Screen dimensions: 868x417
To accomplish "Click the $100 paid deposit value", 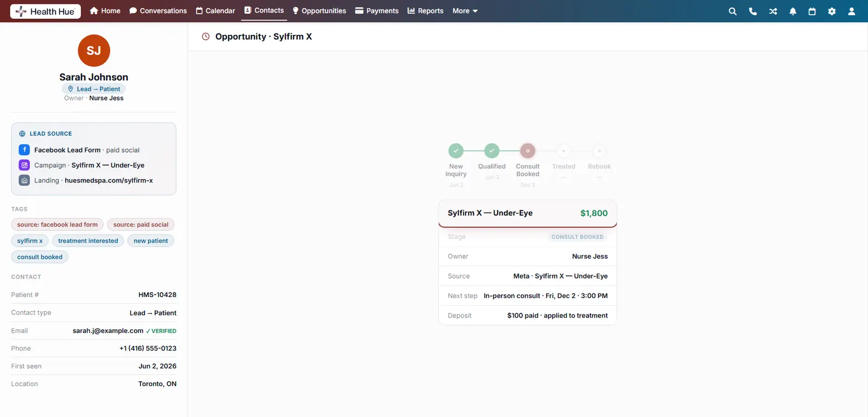I will (558, 315).
